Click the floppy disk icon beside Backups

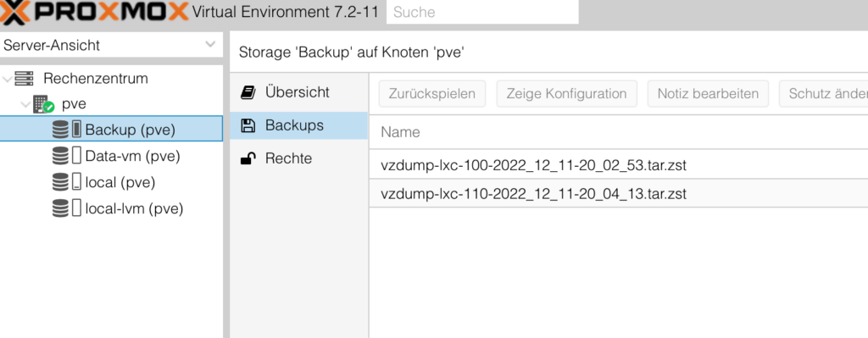pos(248,125)
